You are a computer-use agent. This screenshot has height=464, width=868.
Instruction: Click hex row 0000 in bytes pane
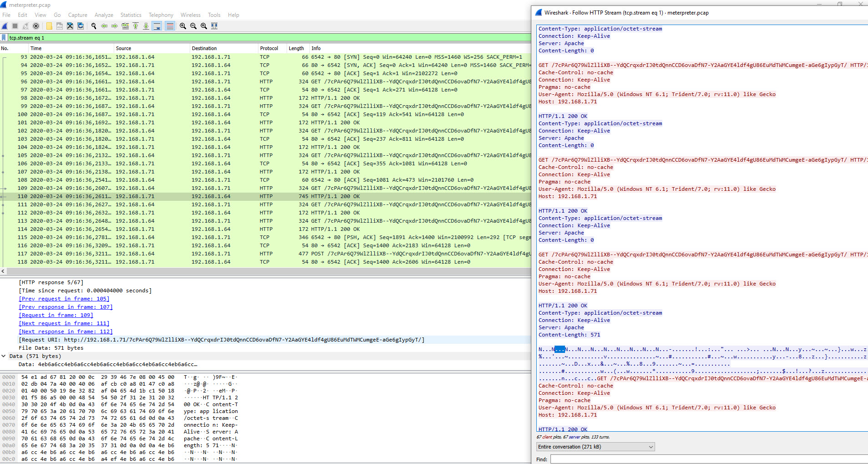[119, 377]
